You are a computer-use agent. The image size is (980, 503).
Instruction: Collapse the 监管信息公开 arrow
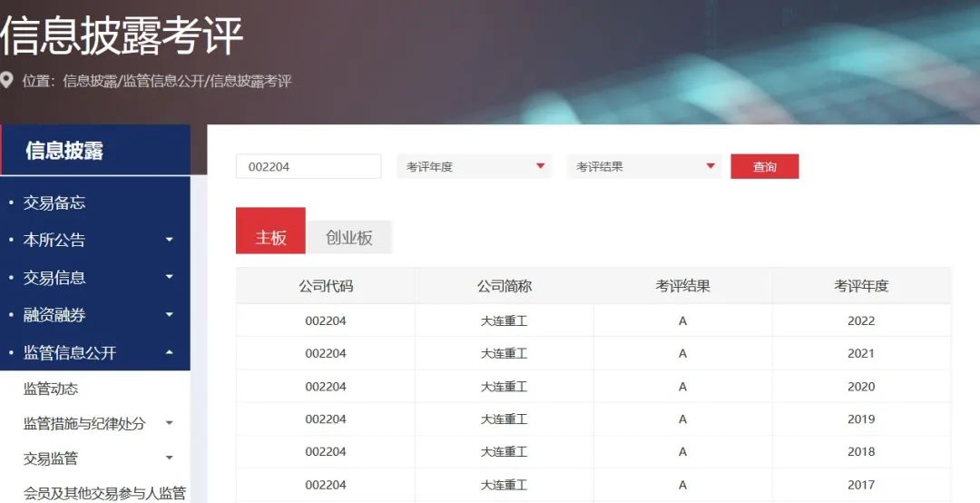[x=170, y=352]
